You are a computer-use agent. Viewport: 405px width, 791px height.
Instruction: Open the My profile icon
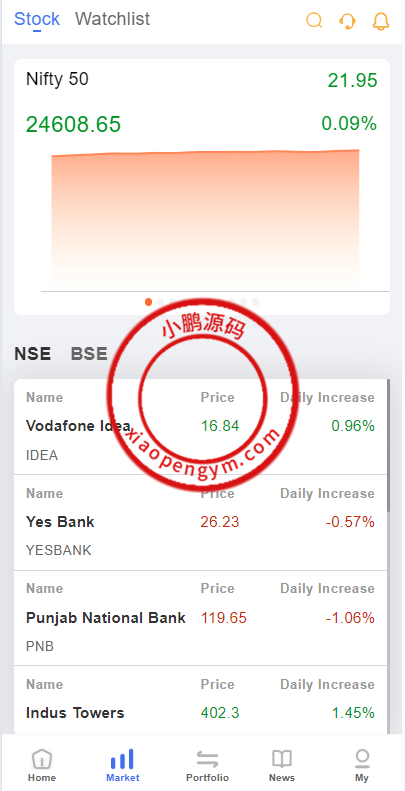pos(362,758)
